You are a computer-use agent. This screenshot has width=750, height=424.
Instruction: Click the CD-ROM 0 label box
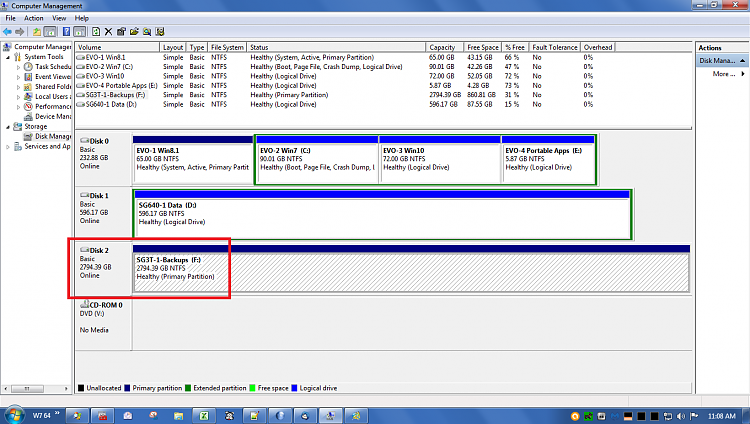pyautogui.click(x=103, y=324)
